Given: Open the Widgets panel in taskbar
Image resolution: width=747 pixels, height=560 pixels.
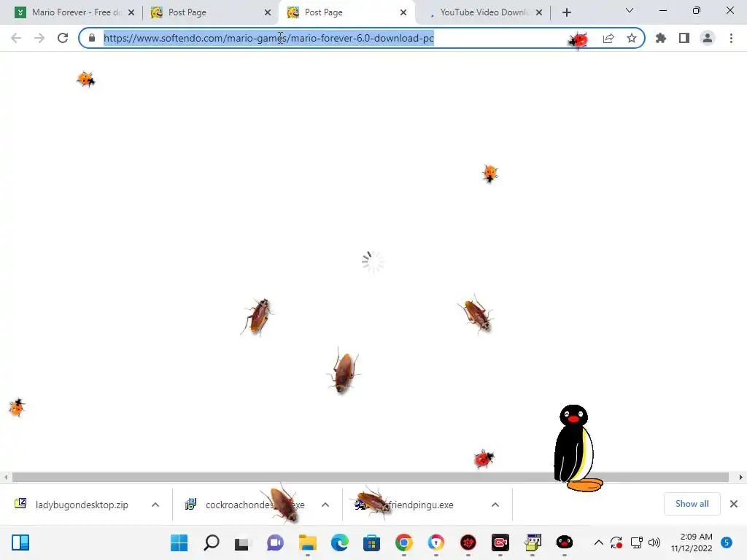Looking at the screenshot, I should 20,542.
